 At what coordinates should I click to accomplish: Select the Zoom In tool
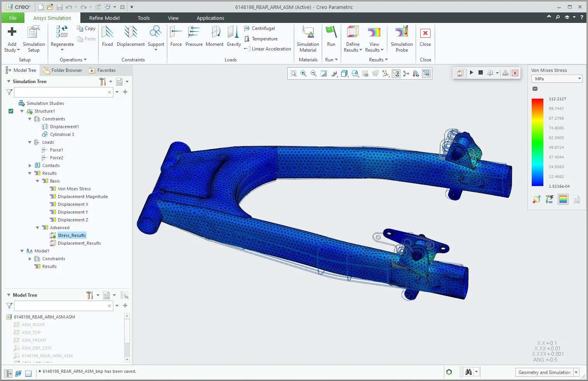click(x=303, y=73)
